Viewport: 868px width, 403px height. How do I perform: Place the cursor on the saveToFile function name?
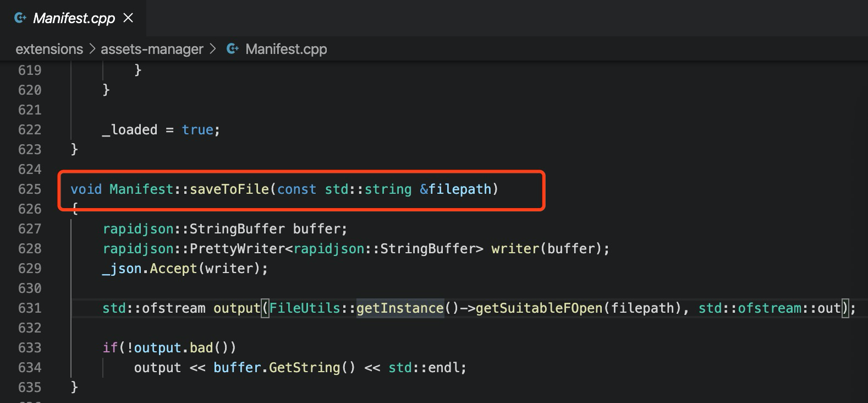coord(229,189)
